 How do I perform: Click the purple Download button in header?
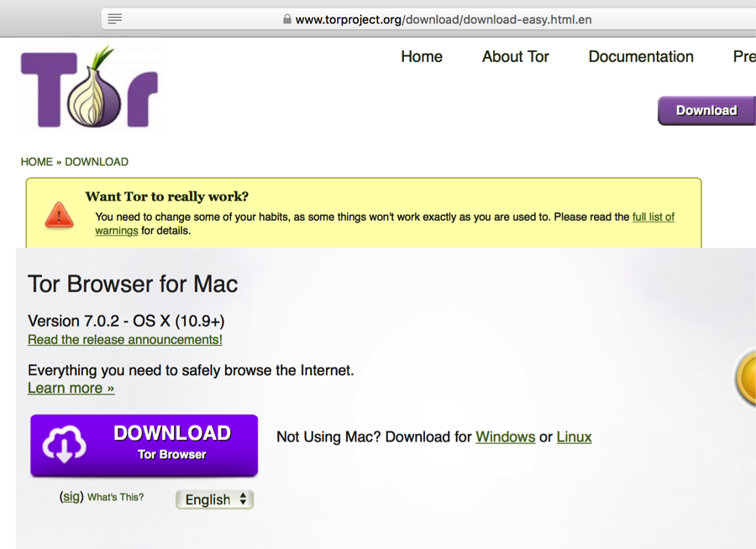click(706, 110)
